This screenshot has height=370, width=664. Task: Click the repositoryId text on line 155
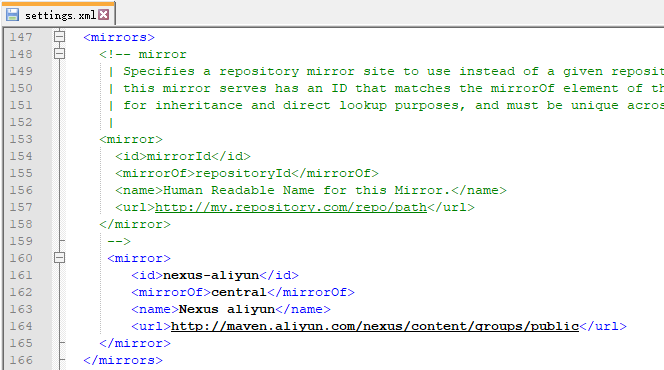pos(243,173)
